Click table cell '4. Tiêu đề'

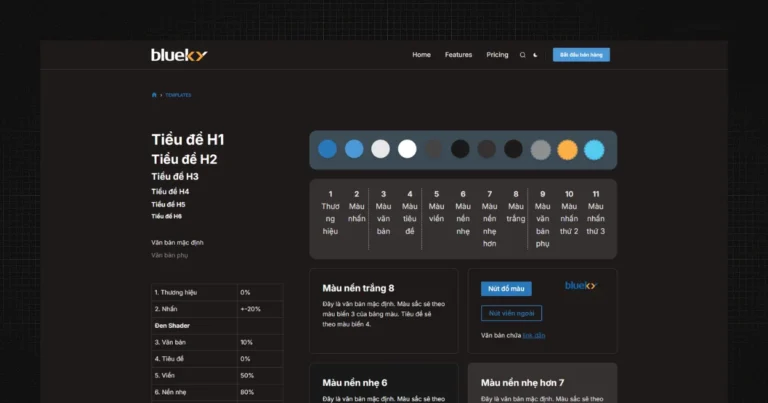(x=194, y=359)
